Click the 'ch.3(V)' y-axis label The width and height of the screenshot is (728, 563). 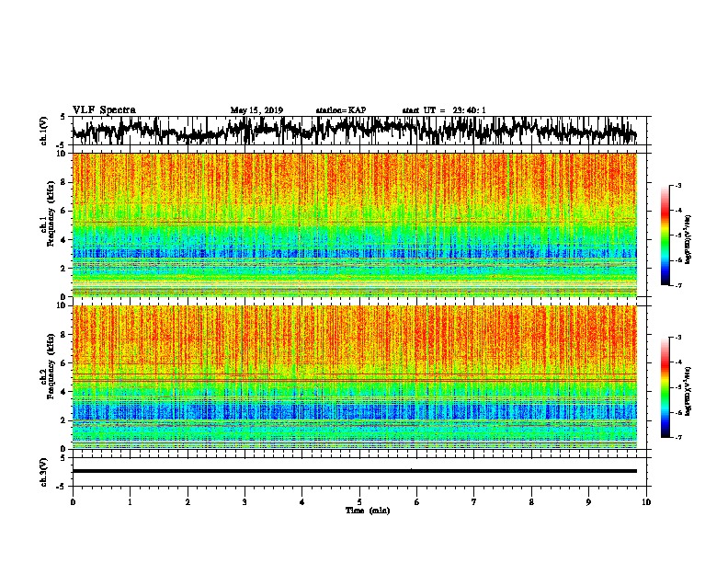[43, 472]
